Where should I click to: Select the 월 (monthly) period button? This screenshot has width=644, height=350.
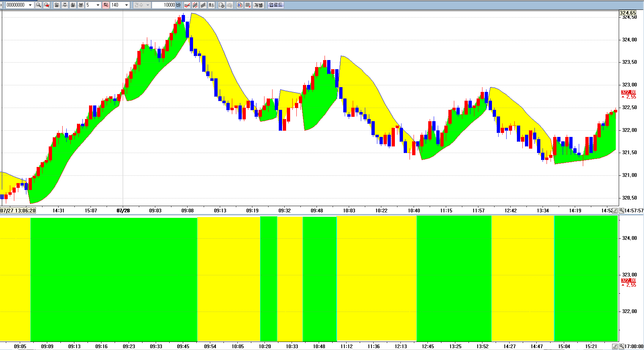coord(73,5)
